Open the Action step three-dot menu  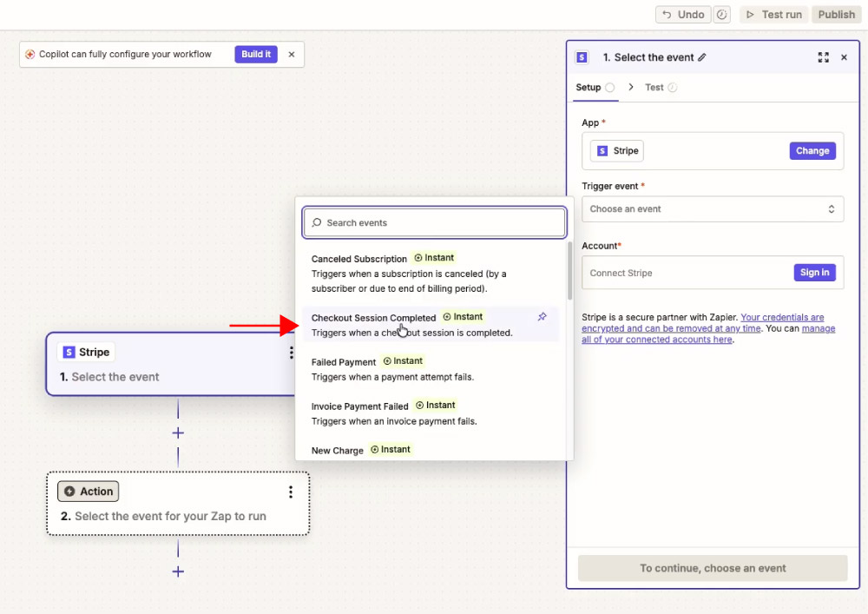[x=291, y=492]
